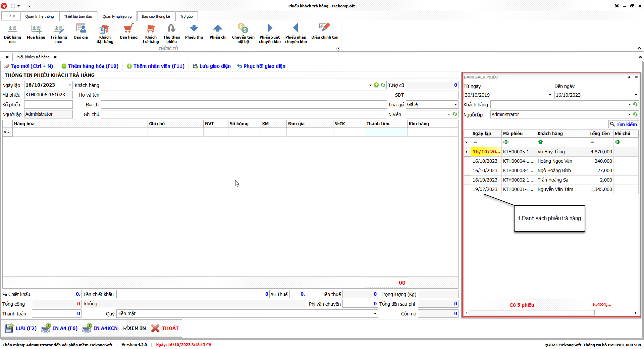Image resolution: width=644 pixels, height=349 pixels.
Task: Refresh the N.Viên employee list
Action: click(455, 114)
